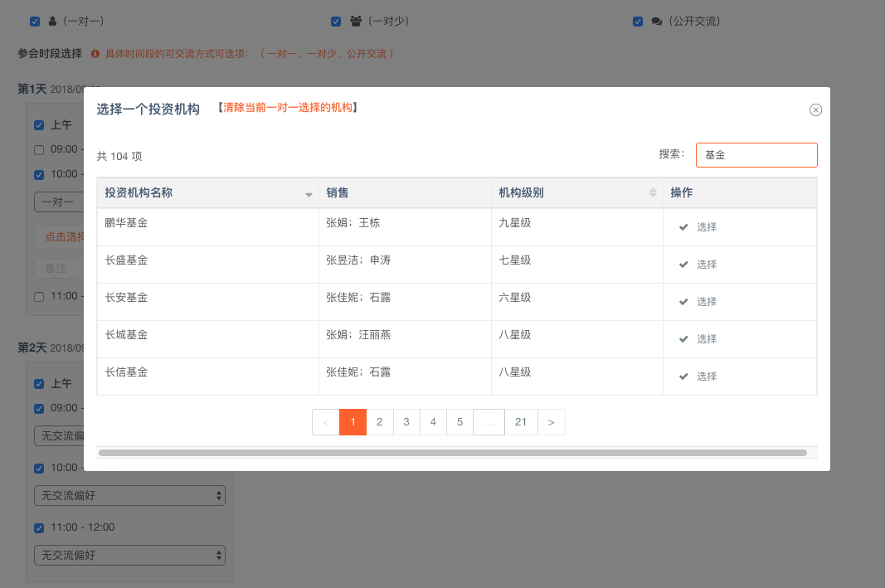Click the 六星级 level cell

[577, 301]
